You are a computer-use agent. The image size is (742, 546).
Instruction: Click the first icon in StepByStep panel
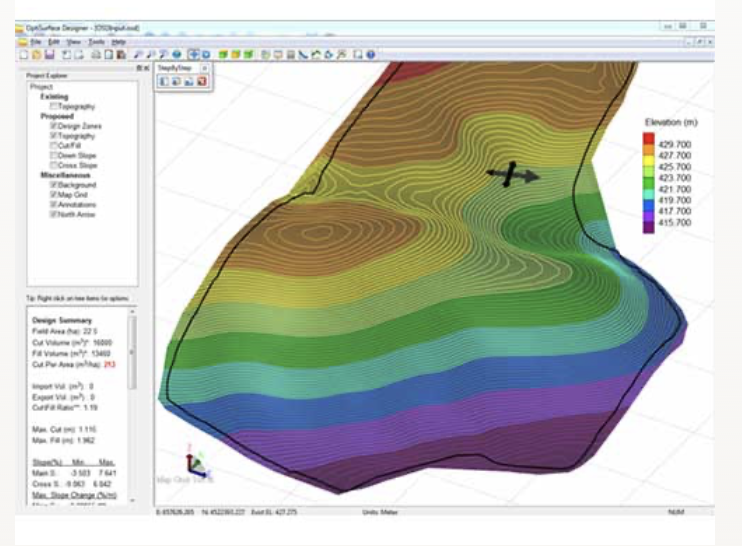[164, 80]
